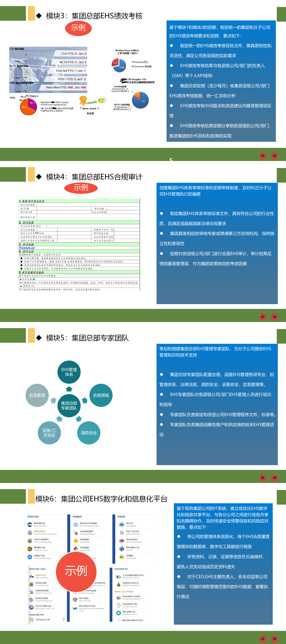Viewport: 286px width, 644px height.
Task: Click the ALGCC HSSE期刊 newsletter icon
Action: pos(30,541)
